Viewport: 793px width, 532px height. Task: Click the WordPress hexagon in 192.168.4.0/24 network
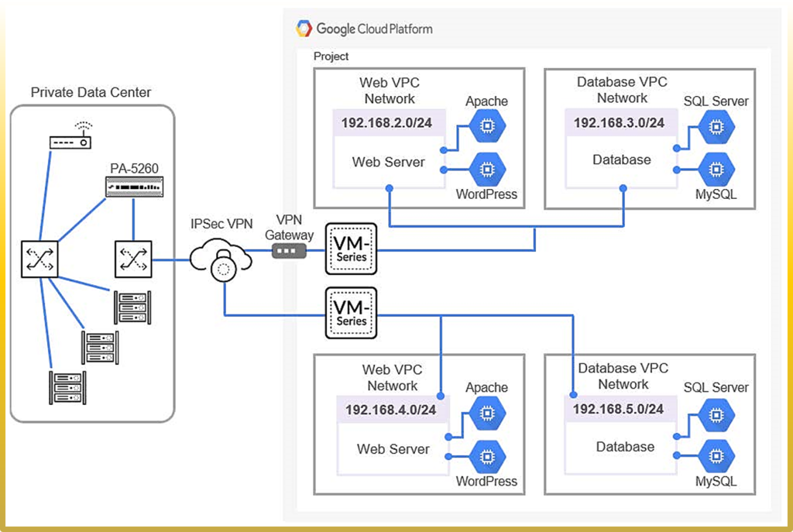click(x=487, y=457)
